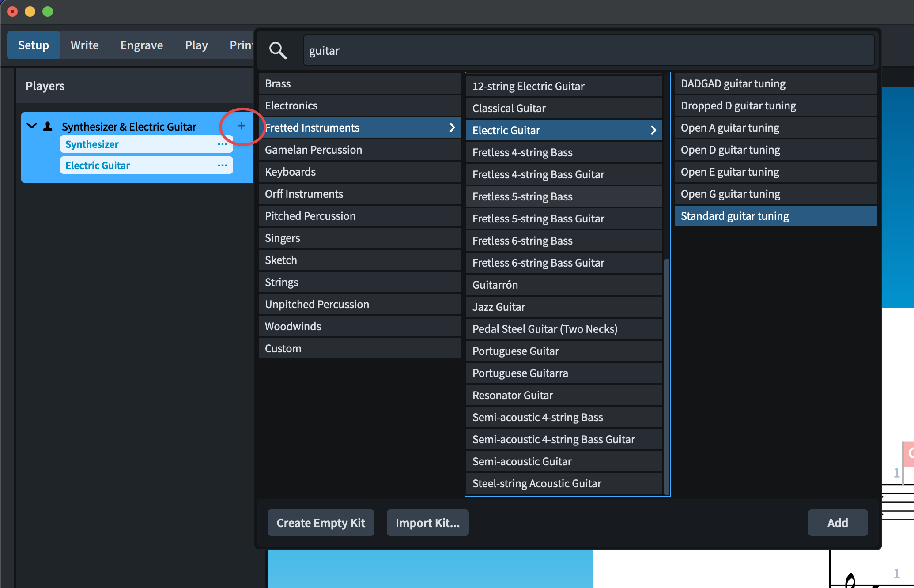Screen dimensions: 914x588
Task: Click Create Empty Kit button
Action: coord(321,523)
